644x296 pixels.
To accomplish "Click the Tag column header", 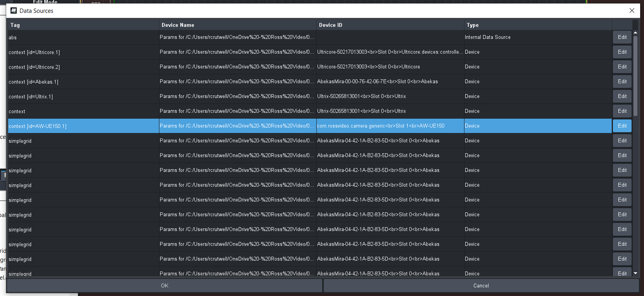I will point(84,25).
